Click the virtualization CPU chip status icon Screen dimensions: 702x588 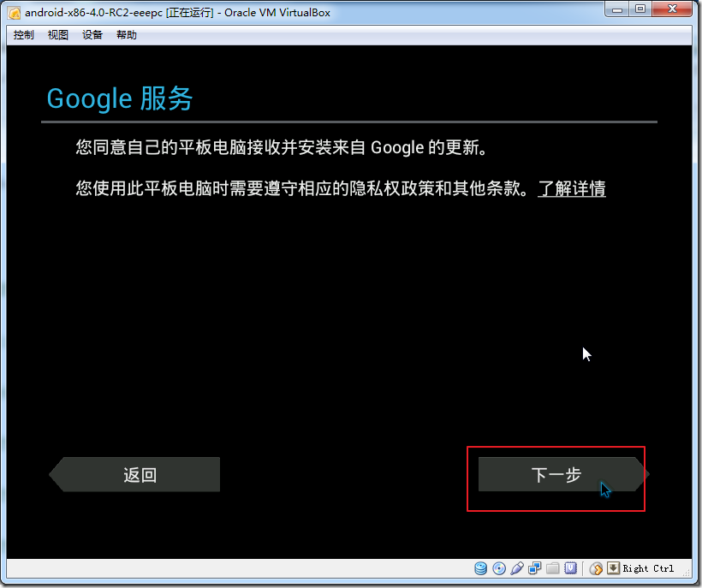[x=570, y=568]
